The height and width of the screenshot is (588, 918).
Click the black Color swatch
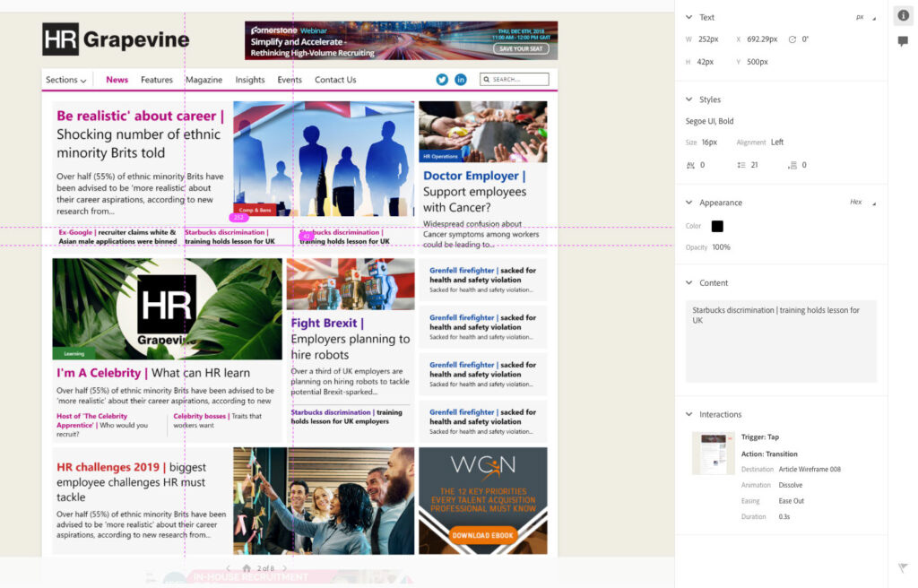tap(717, 226)
